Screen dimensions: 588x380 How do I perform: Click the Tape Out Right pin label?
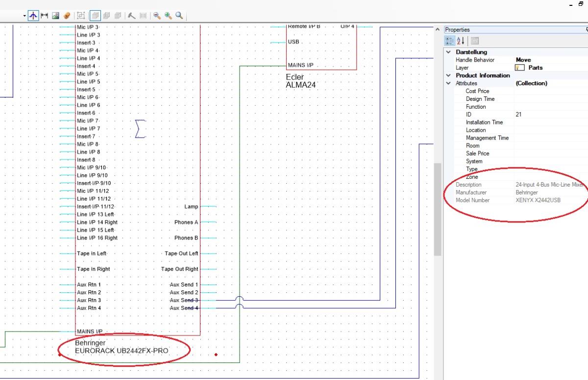click(180, 269)
